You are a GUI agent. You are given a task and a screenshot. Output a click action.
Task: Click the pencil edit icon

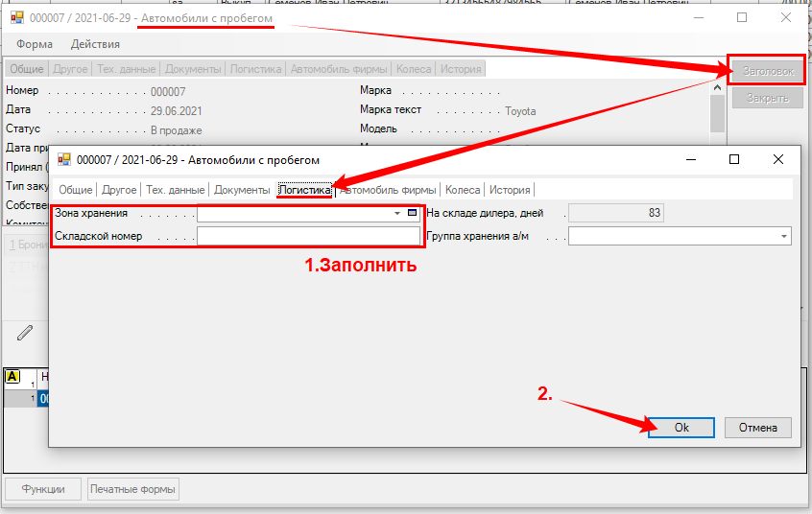pos(25,333)
